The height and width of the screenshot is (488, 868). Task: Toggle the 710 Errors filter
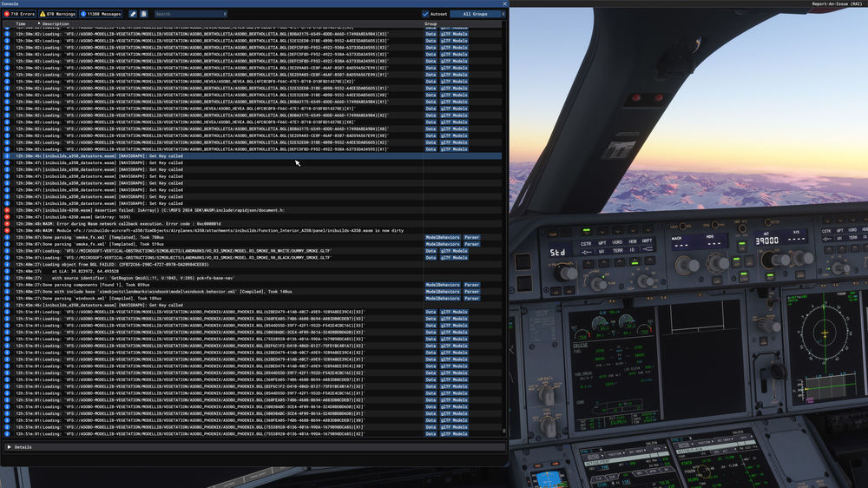(19, 14)
